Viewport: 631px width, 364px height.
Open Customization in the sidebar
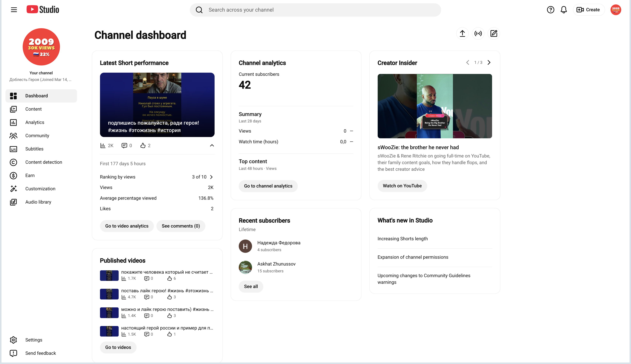pyautogui.click(x=41, y=189)
